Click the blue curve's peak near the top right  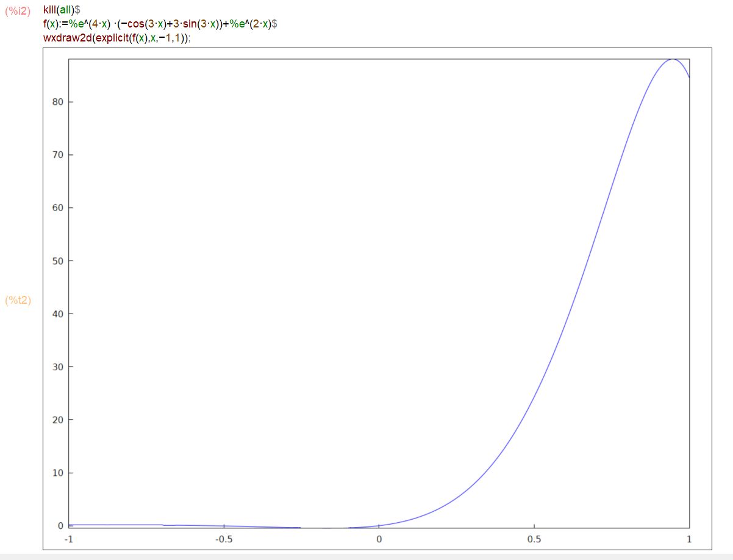click(x=672, y=59)
